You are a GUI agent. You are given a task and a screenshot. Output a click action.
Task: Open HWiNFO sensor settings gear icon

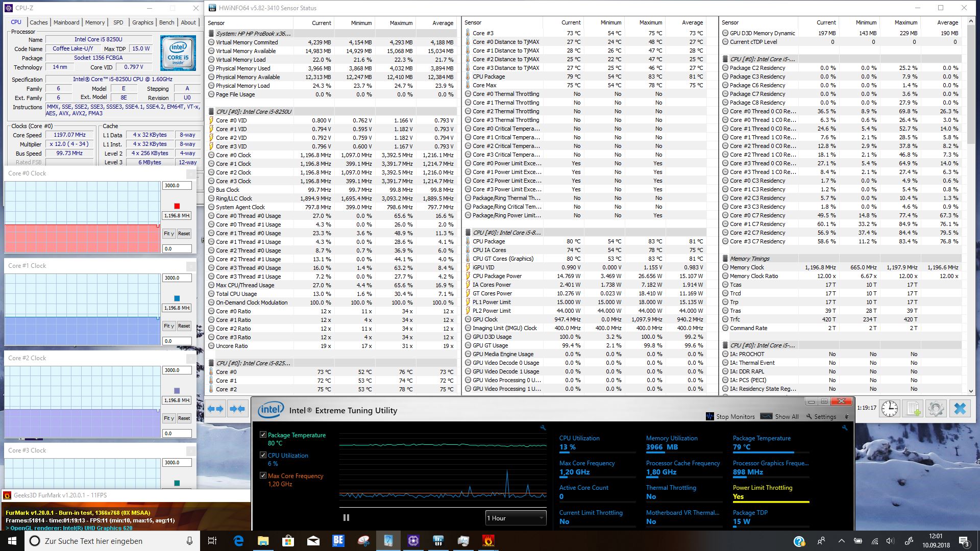point(936,409)
